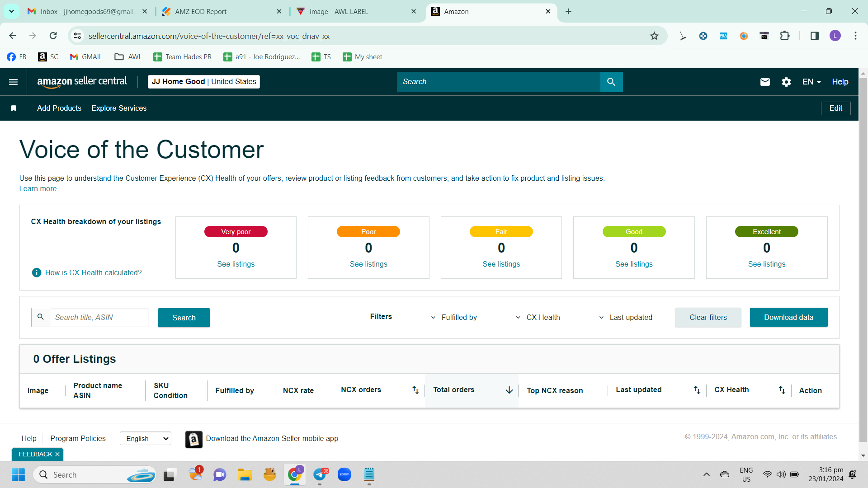Screen dimensions: 868x488
Task: See listings under Excellent
Action: [x=767, y=264]
